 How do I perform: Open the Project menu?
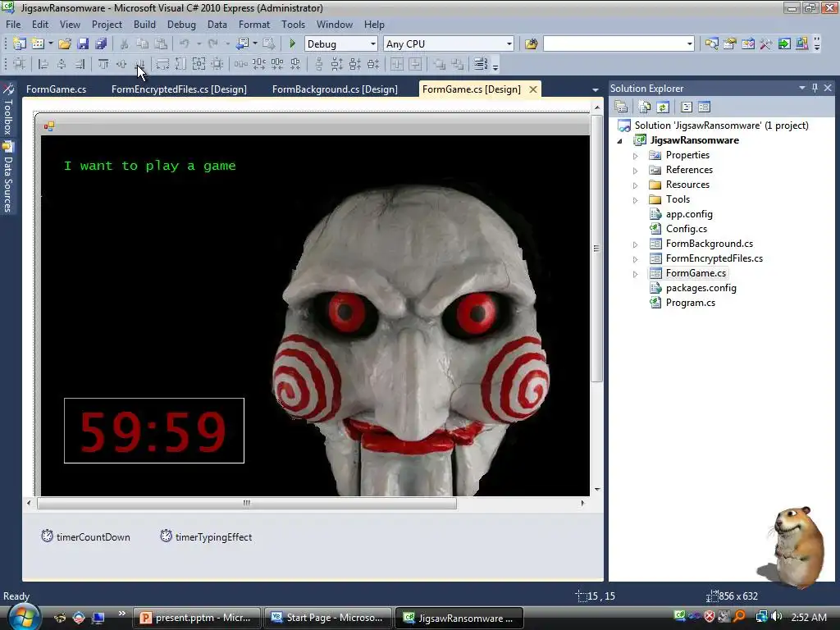click(x=107, y=25)
